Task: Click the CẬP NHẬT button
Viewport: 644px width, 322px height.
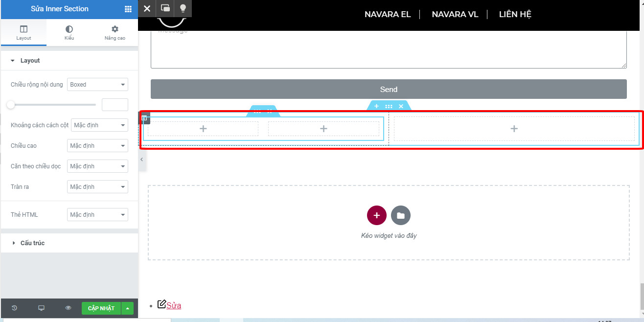Action: (x=101, y=308)
